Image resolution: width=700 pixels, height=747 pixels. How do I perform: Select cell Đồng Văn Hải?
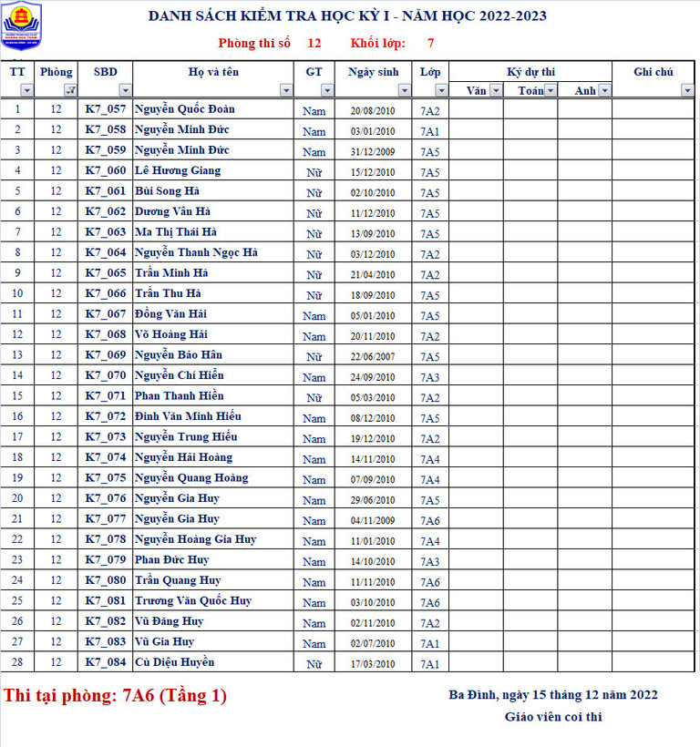[x=213, y=314]
